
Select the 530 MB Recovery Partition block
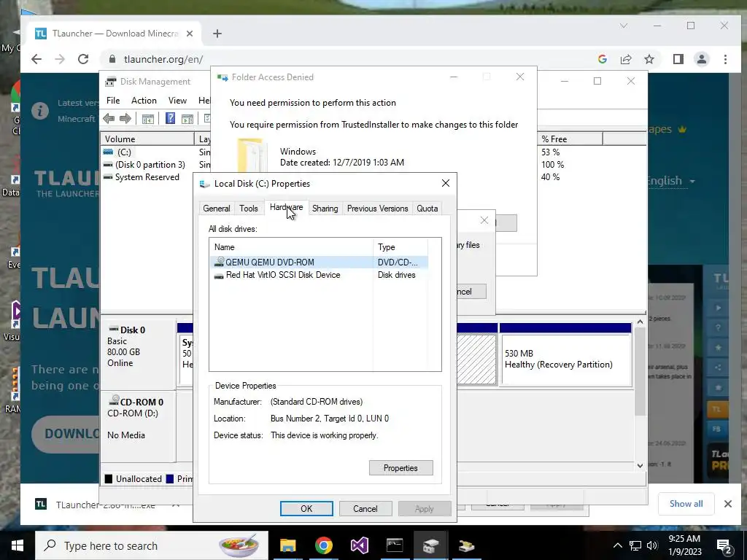565,359
